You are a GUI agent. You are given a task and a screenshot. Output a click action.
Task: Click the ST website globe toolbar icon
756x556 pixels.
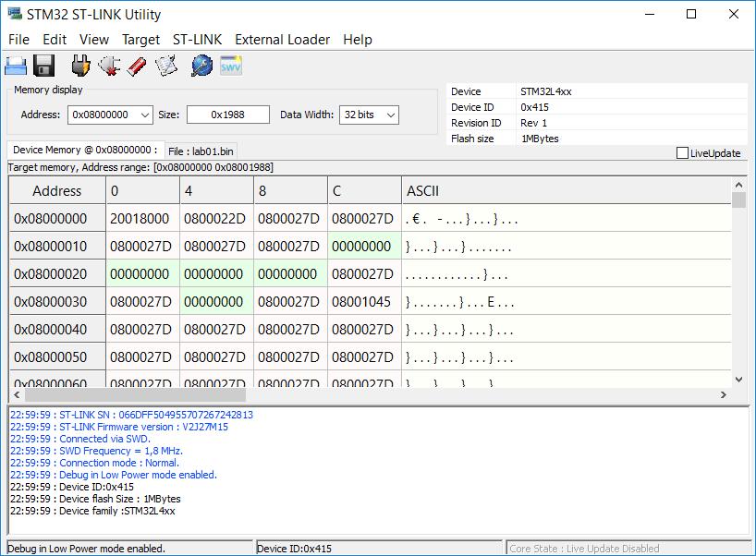tap(201, 66)
